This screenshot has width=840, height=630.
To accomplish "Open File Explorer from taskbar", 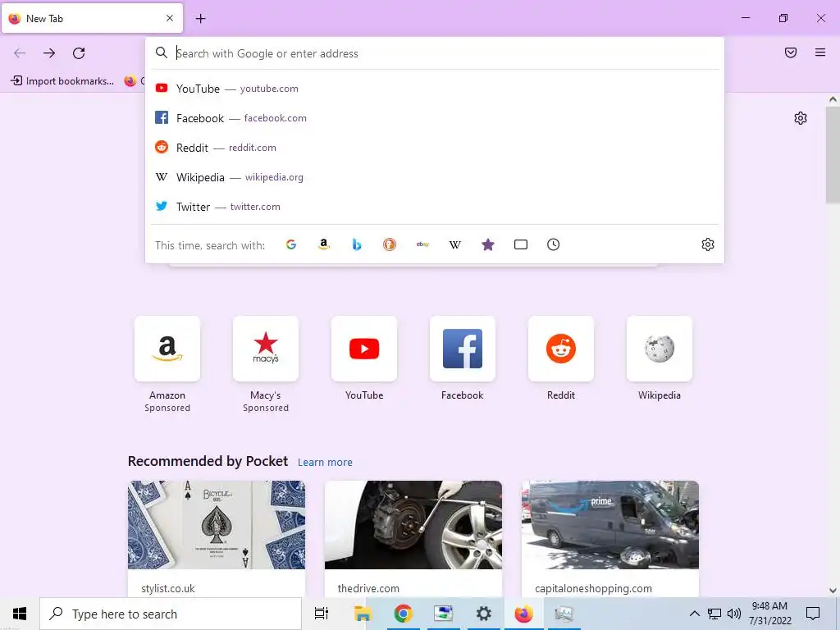I will tap(363, 614).
